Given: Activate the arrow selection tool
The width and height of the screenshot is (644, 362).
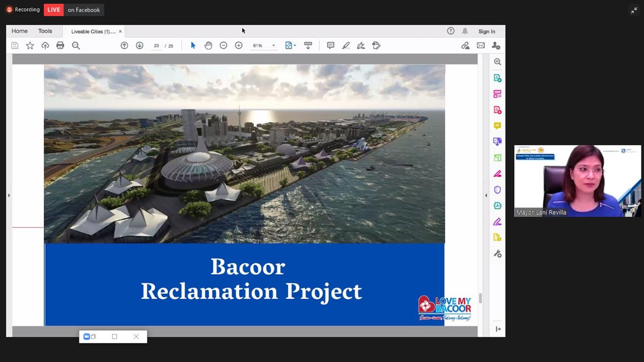Looking at the screenshot, I should coord(193,46).
